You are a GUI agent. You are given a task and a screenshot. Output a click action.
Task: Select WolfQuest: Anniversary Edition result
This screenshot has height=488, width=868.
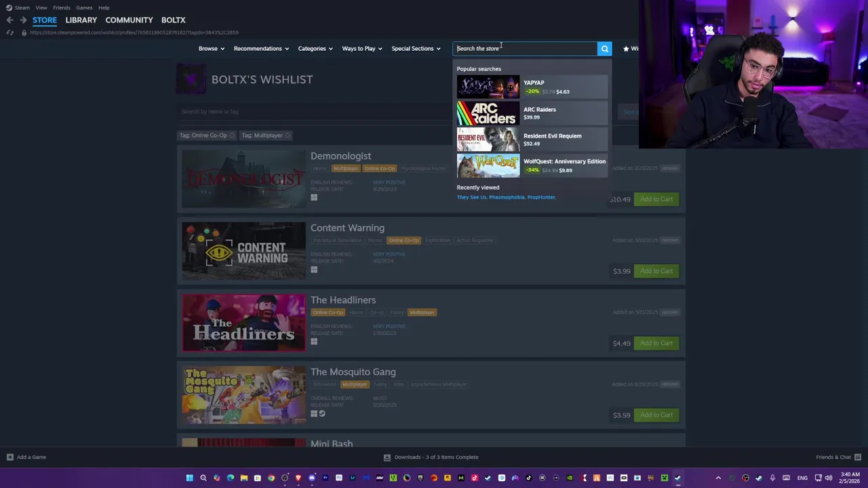[x=532, y=165]
